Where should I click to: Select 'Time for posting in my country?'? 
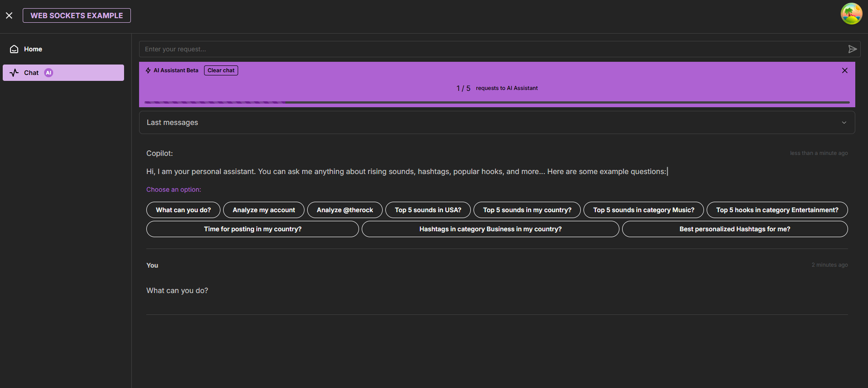(x=253, y=229)
